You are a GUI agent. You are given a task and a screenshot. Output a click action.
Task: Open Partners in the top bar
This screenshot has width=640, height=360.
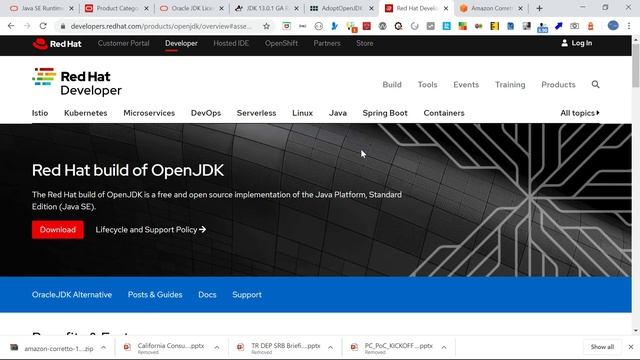[327, 43]
